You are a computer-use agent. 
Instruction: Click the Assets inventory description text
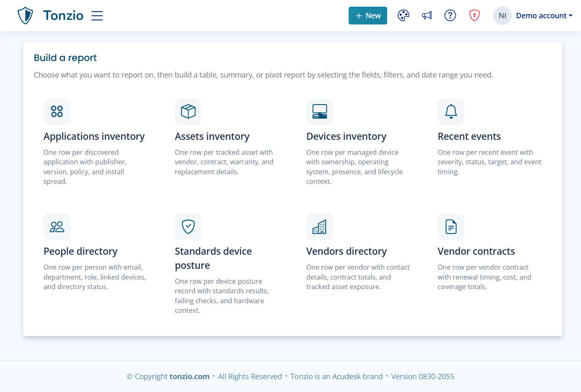[x=224, y=162]
